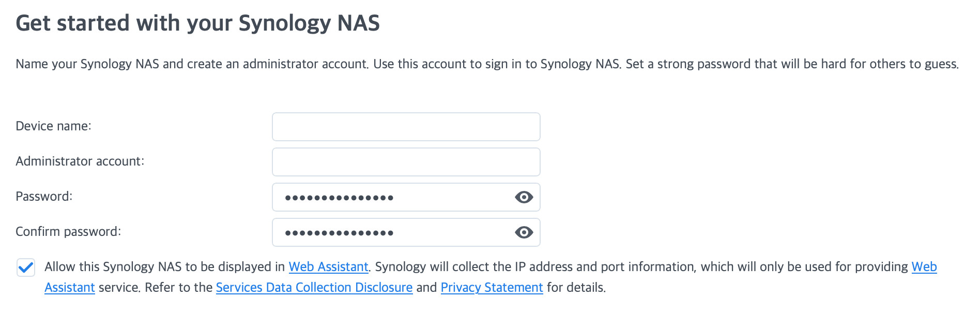980x312 pixels.
Task: Uncheck the Web Assistant display checkbox
Action: point(26,268)
